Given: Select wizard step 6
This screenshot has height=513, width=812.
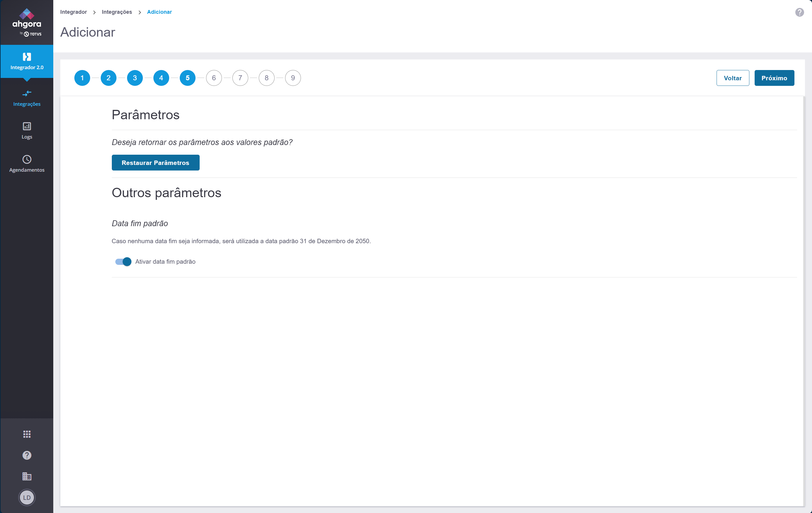Looking at the screenshot, I should pyautogui.click(x=214, y=78).
